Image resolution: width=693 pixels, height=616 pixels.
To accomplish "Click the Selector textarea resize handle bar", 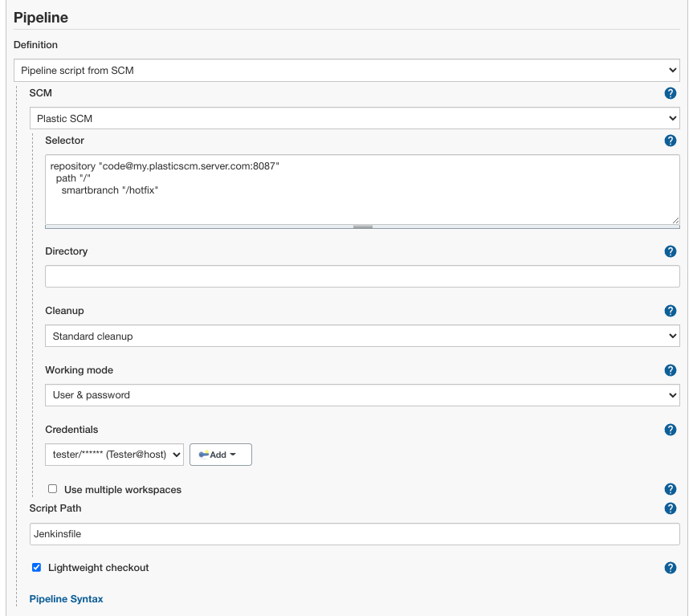I will [362, 226].
